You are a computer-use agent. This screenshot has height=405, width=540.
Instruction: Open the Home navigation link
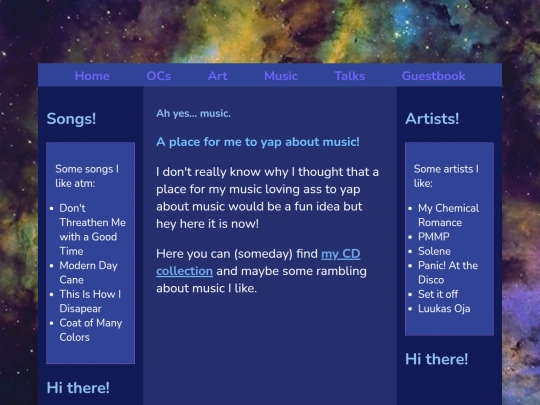(92, 76)
